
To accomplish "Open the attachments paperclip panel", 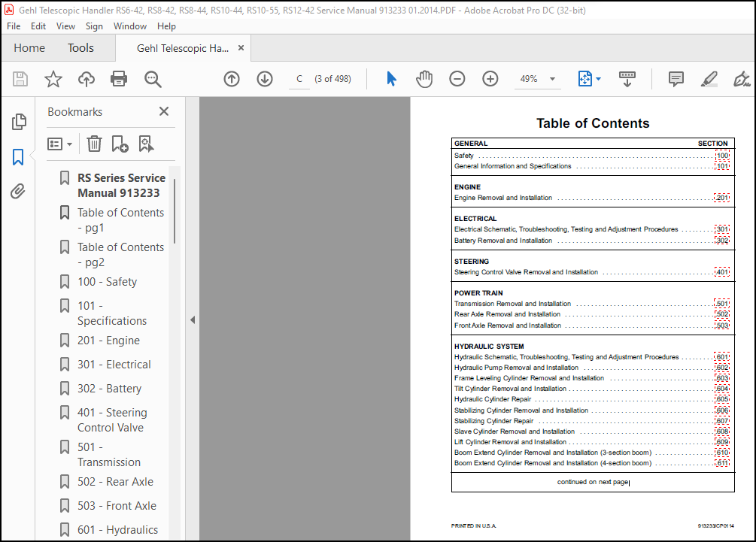I will coord(18,191).
